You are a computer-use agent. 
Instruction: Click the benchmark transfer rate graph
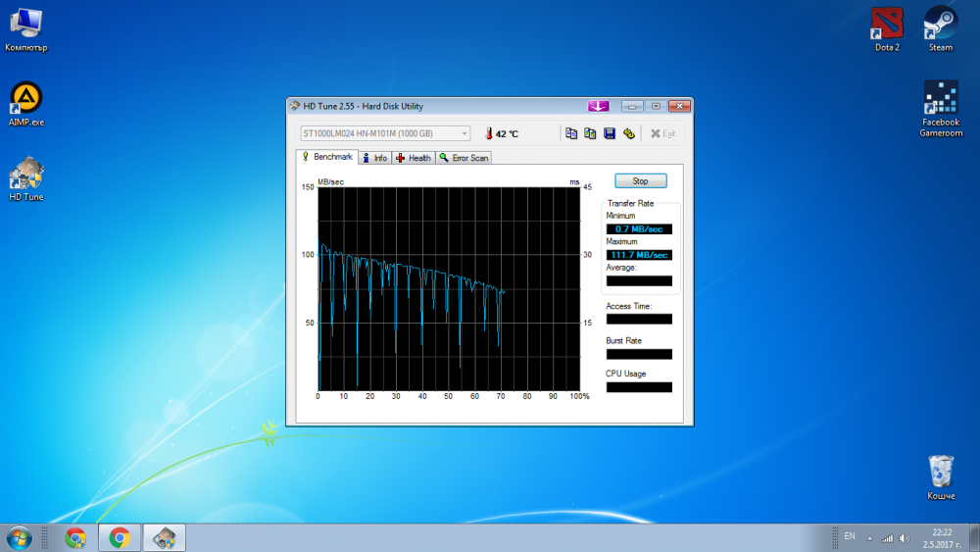449,289
